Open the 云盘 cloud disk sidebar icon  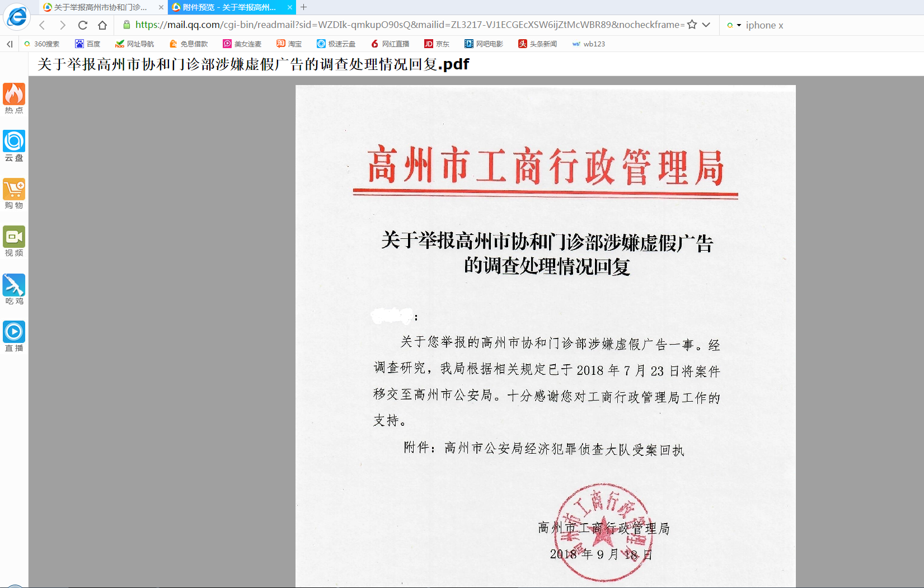click(14, 145)
